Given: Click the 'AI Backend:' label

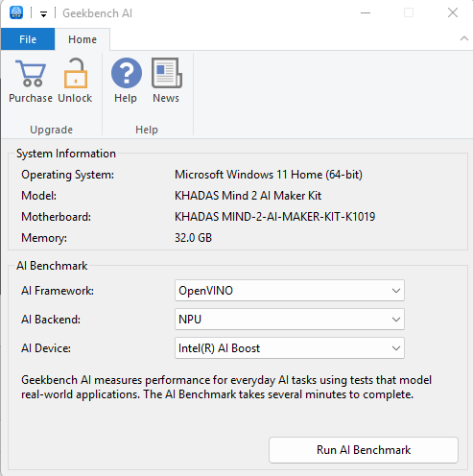Looking at the screenshot, I should (51, 320).
